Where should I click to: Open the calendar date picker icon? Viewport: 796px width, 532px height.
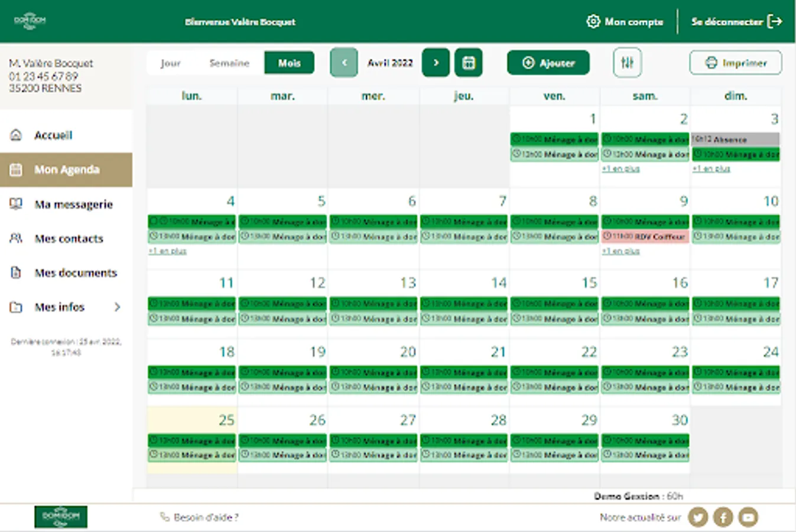(x=469, y=63)
